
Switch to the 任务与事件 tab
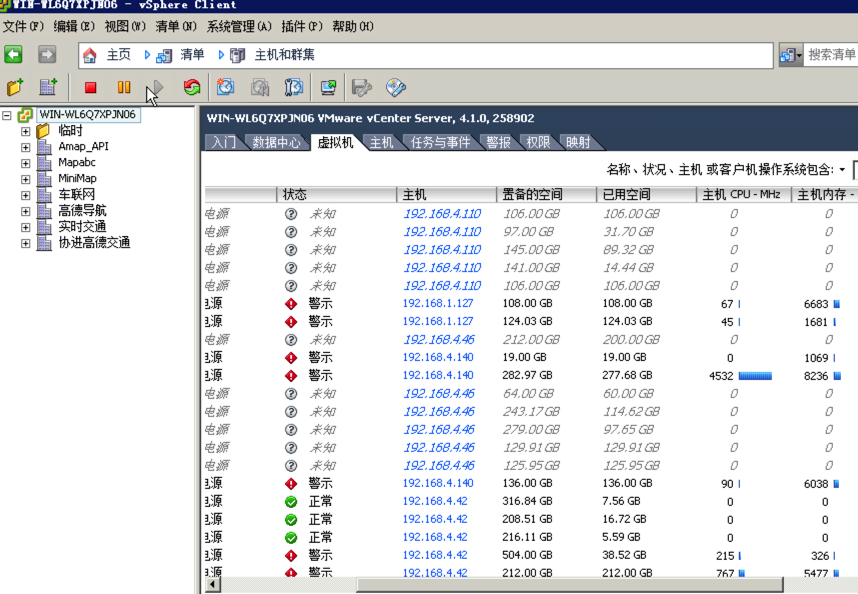(440, 143)
